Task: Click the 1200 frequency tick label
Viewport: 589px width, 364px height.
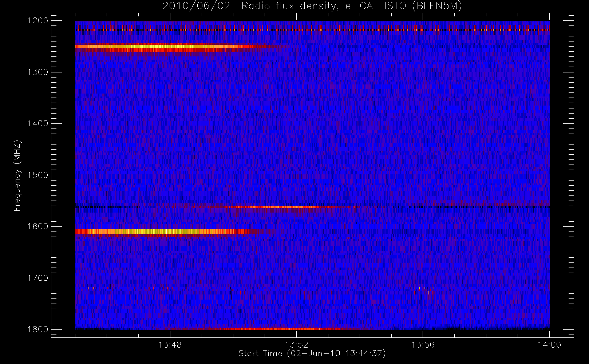Action: [x=38, y=21]
